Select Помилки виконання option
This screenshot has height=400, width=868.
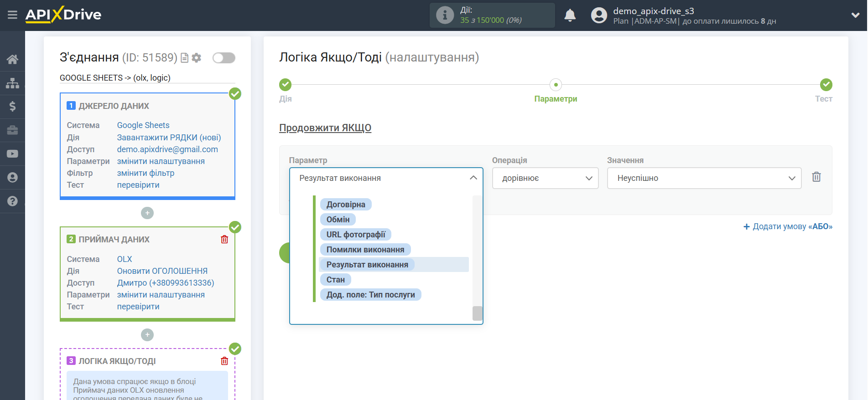(x=365, y=250)
